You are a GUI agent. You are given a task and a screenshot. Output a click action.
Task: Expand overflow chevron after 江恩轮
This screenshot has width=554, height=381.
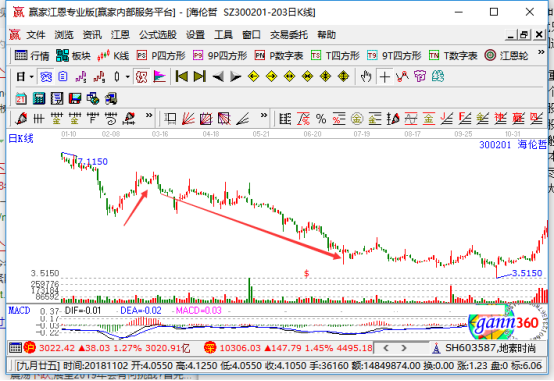pyautogui.click(x=541, y=52)
